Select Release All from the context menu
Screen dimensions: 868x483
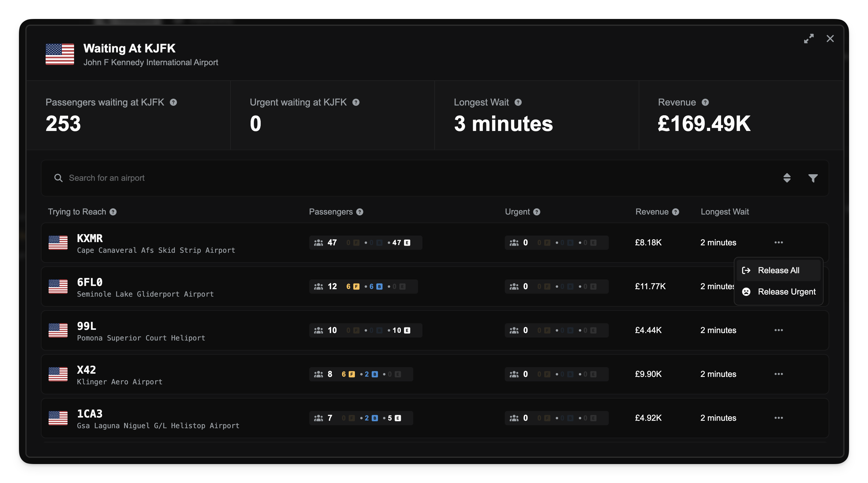(x=778, y=270)
